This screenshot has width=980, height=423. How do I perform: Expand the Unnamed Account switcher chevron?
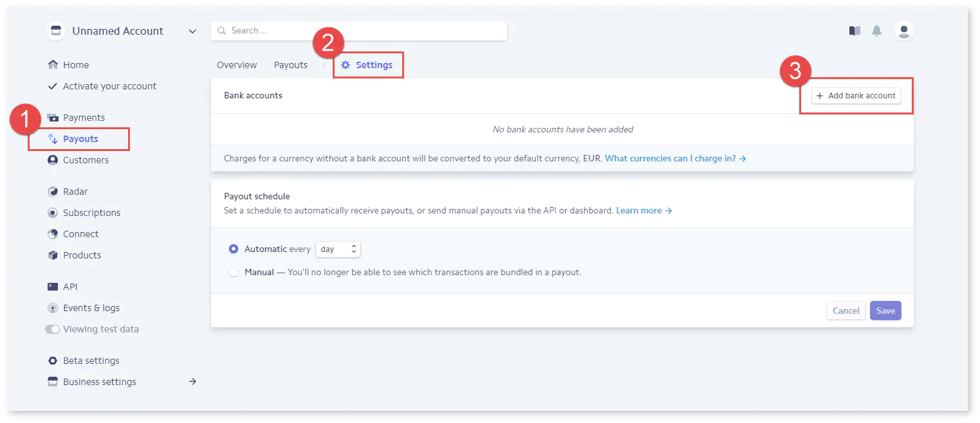click(192, 32)
